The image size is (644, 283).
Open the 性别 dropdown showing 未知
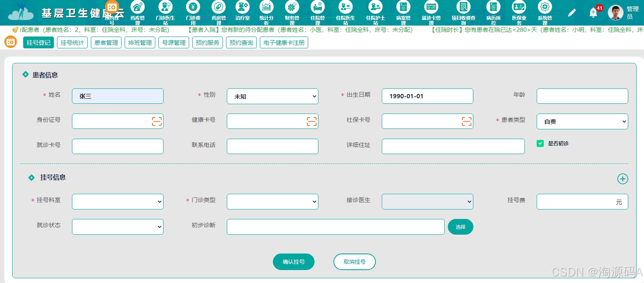pos(272,96)
